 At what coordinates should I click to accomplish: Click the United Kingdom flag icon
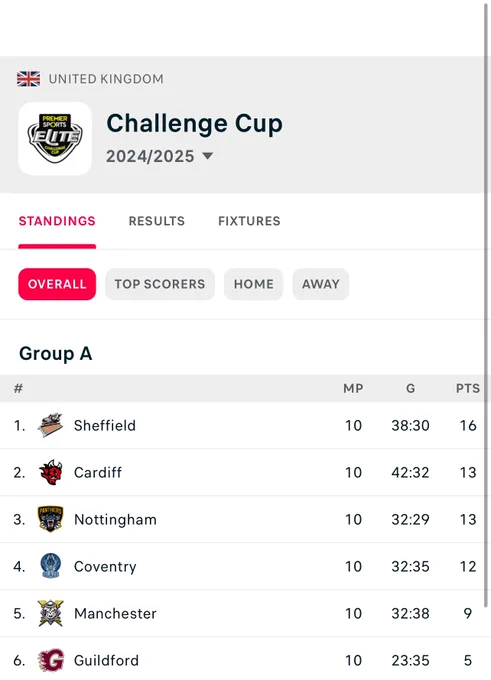tap(29, 79)
